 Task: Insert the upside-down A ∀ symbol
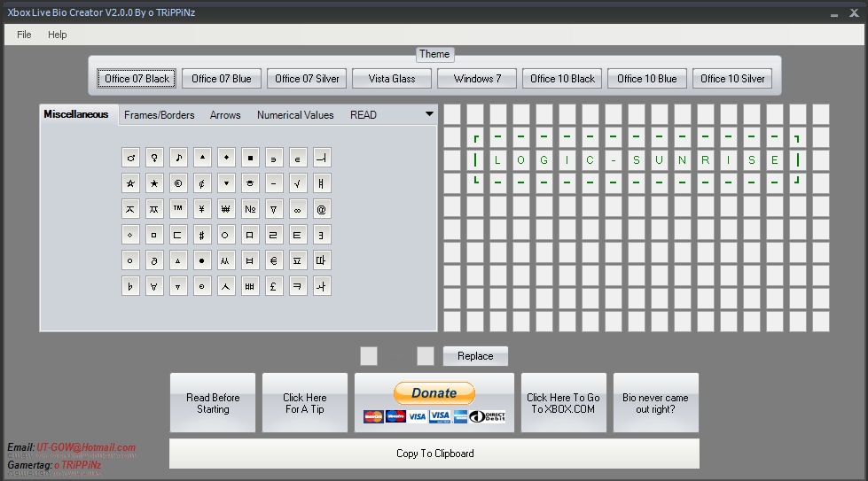pos(154,286)
